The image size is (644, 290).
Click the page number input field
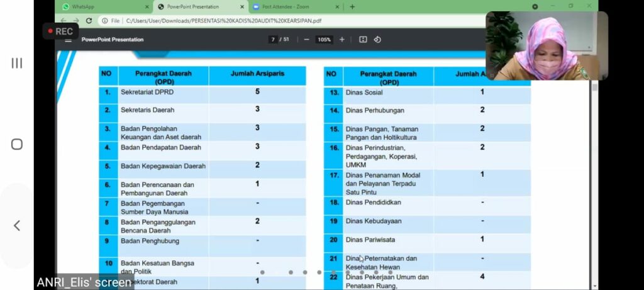(x=273, y=40)
